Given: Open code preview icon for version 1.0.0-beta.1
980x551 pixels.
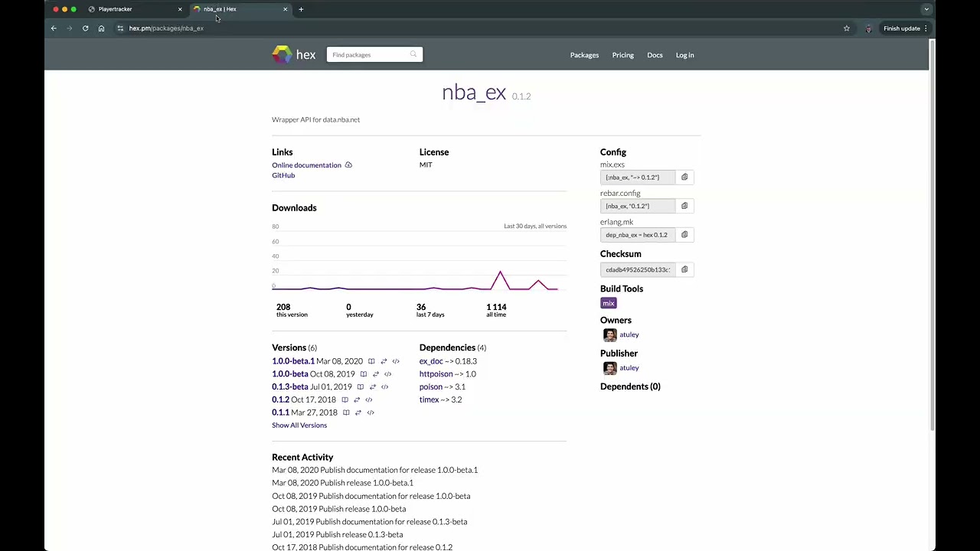Looking at the screenshot, I should [x=396, y=361].
